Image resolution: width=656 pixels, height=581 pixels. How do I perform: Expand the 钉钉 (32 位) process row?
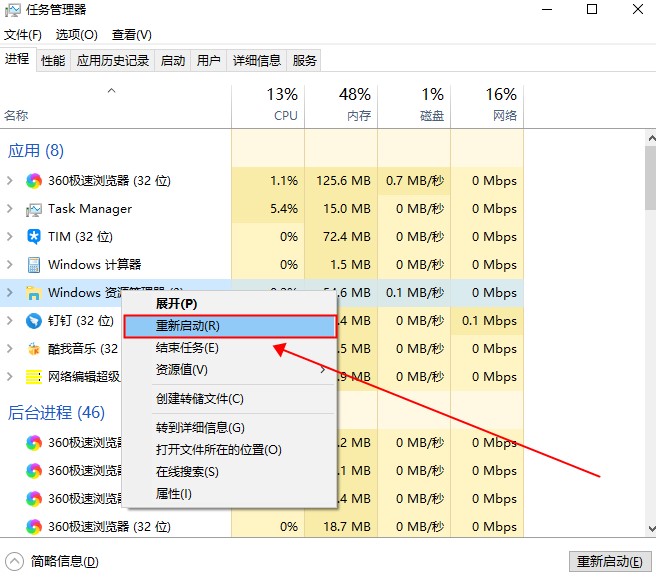tap(10, 321)
